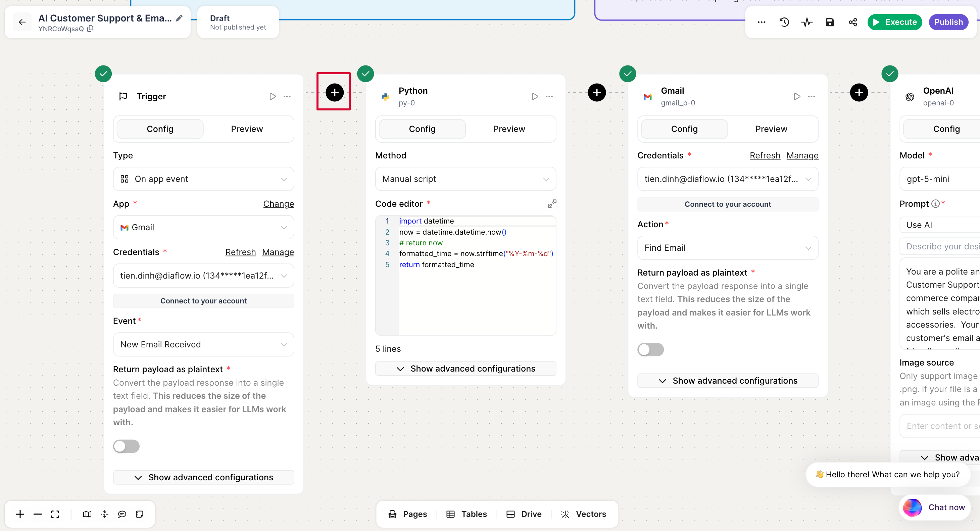Open the share icon in toolbar
980x531 pixels.
click(852, 22)
